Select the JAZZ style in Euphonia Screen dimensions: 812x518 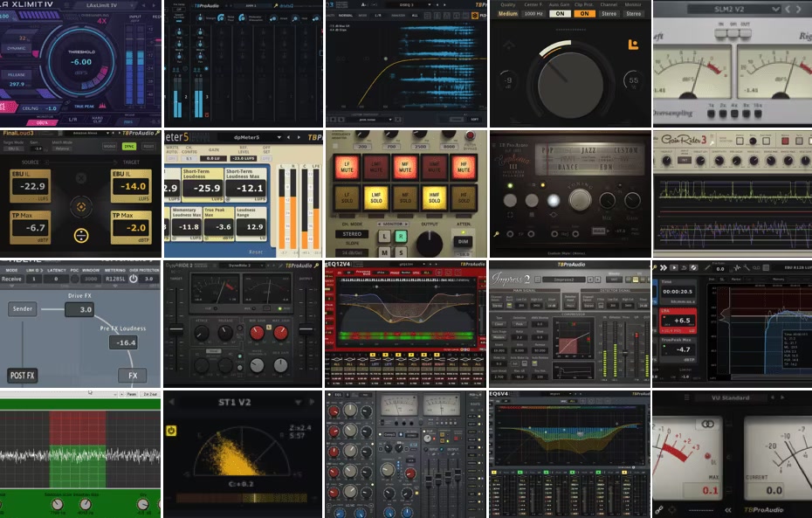coord(588,150)
